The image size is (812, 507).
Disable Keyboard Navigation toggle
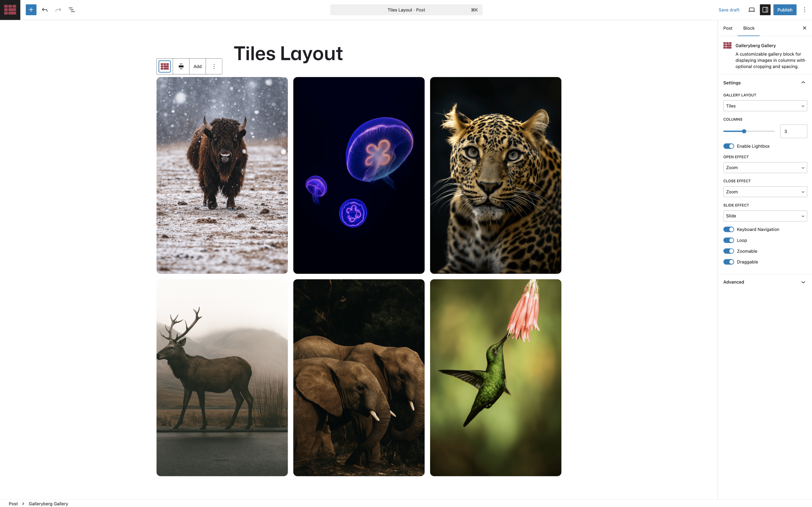point(729,229)
